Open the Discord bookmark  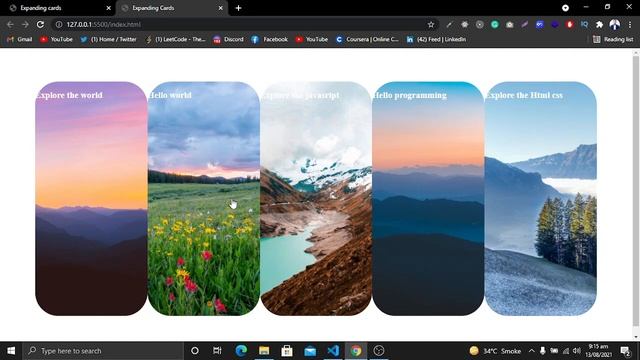tap(229, 39)
